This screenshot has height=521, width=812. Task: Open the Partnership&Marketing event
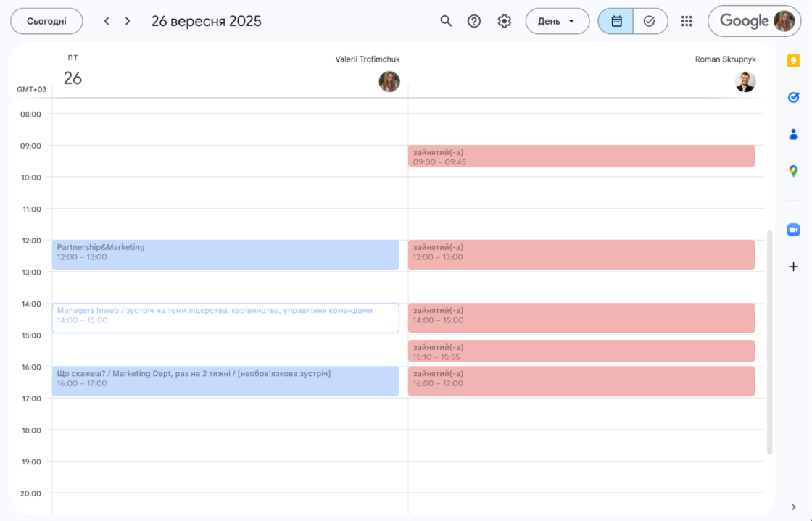tap(225, 254)
